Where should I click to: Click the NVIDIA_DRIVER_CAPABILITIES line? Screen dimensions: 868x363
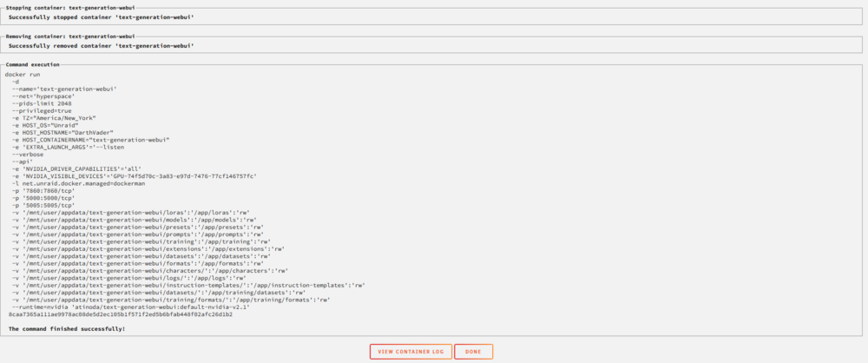click(x=76, y=168)
